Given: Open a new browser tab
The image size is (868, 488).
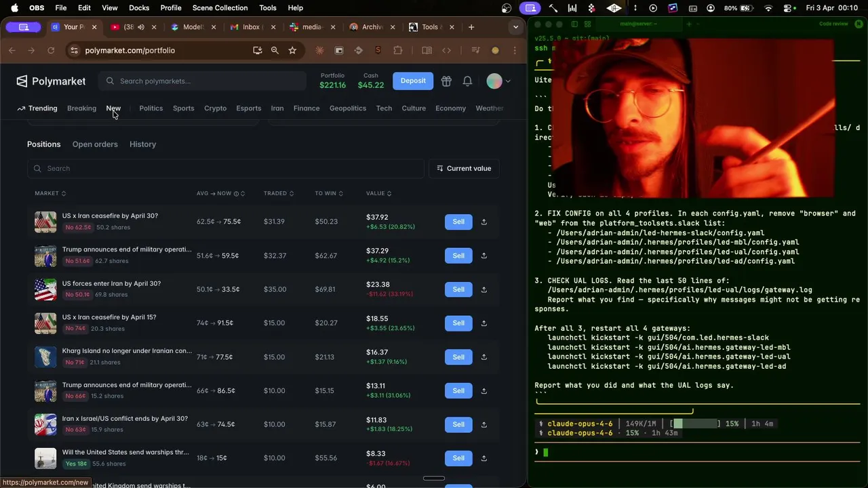Looking at the screenshot, I should (471, 27).
